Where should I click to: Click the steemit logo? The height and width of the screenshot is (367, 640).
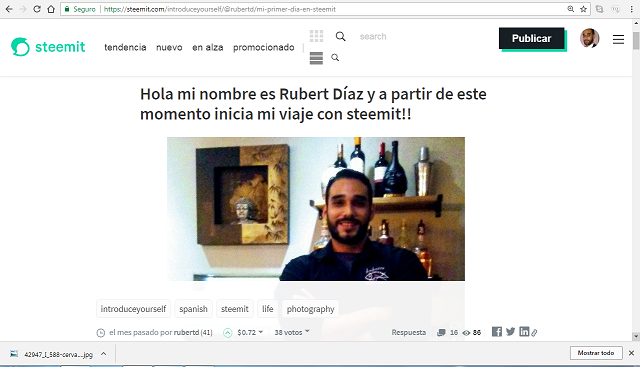[48, 47]
